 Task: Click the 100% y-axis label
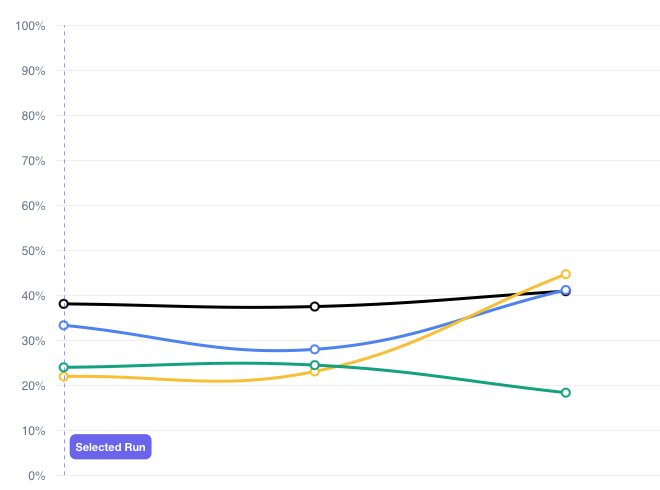point(30,26)
